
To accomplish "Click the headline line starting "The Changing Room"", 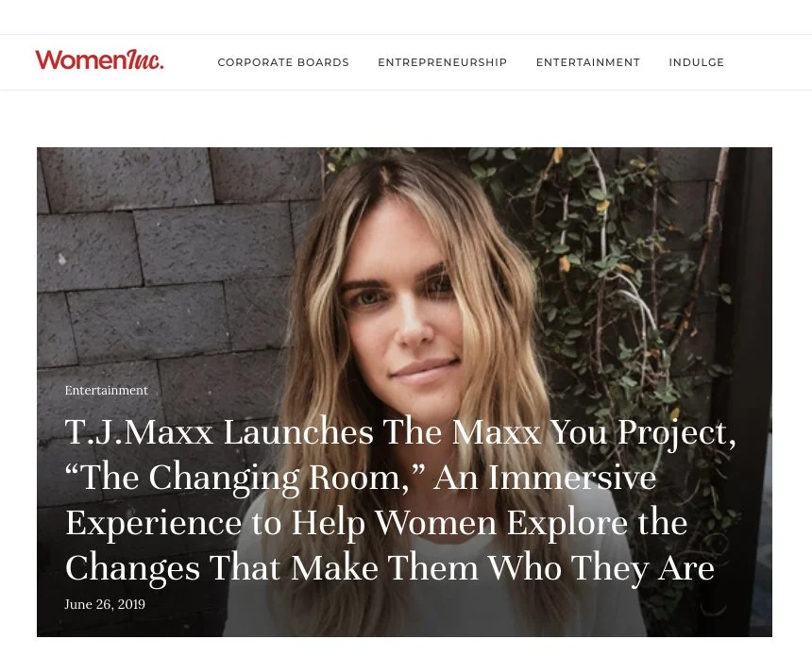I will tap(361, 478).
